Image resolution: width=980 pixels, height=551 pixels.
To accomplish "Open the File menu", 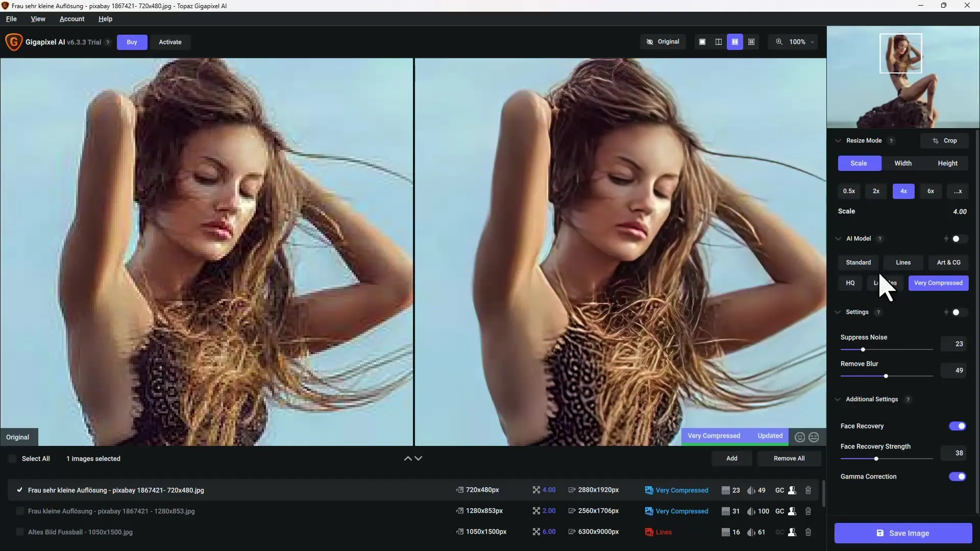I will (x=11, y=18).
